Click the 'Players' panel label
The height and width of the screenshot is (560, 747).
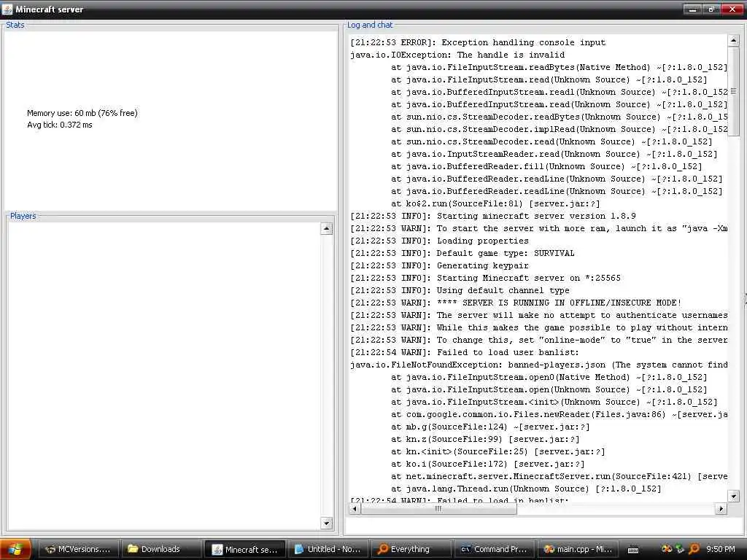coord(23,216)
